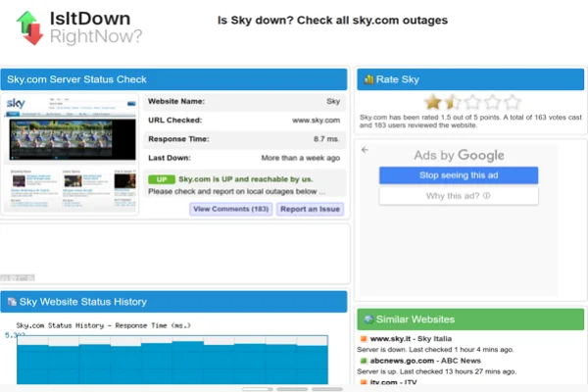588x392 pixels.
Task: Click the 8.7 ms. response time value
Action: coord(326,139)
